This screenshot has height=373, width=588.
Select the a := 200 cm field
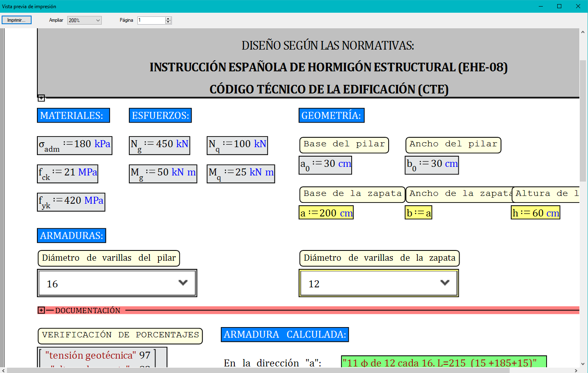tap(326, 213)
